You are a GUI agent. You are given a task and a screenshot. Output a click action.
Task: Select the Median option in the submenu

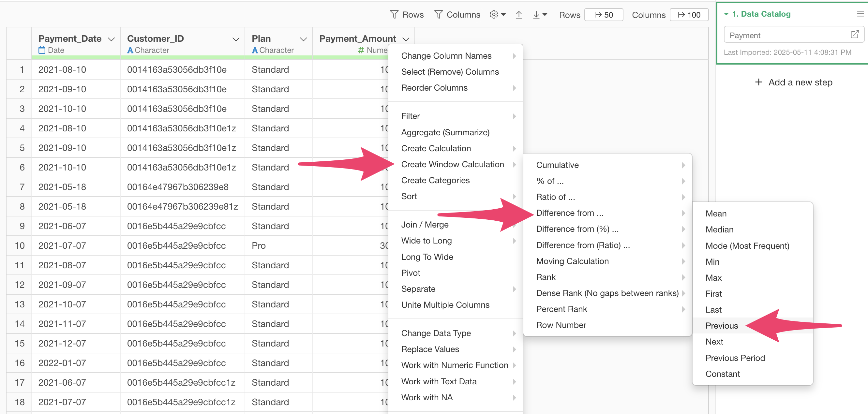pyautogui.click(x=719, y=229)
